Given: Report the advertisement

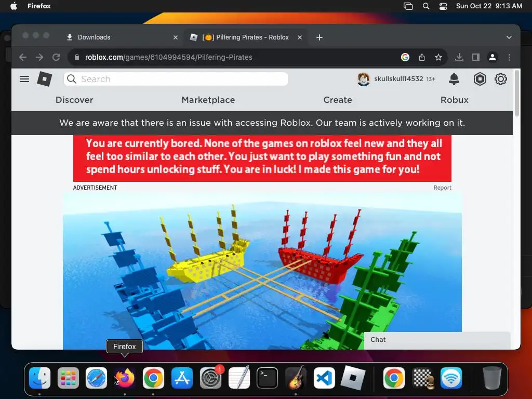Looking at the screenshot, I should tap(442, 188).
